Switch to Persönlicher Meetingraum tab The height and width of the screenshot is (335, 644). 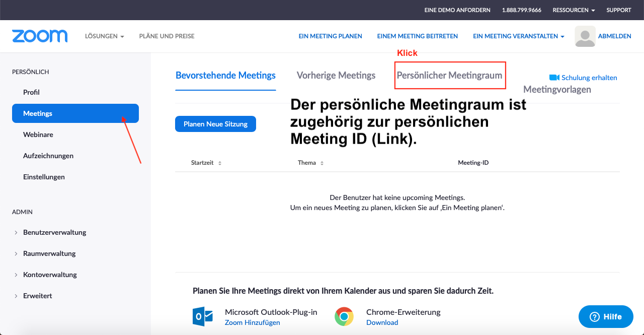coord(449,76)
